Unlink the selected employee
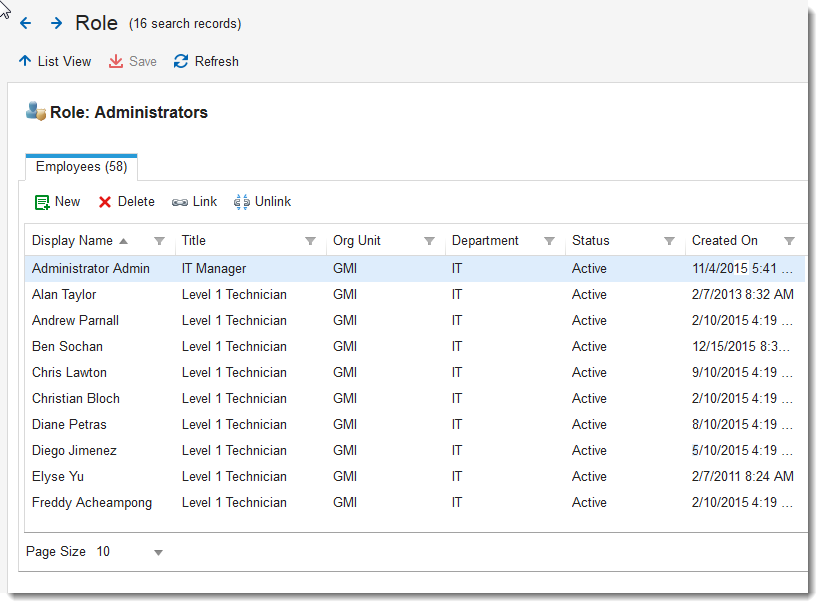 tap(262, 202)
